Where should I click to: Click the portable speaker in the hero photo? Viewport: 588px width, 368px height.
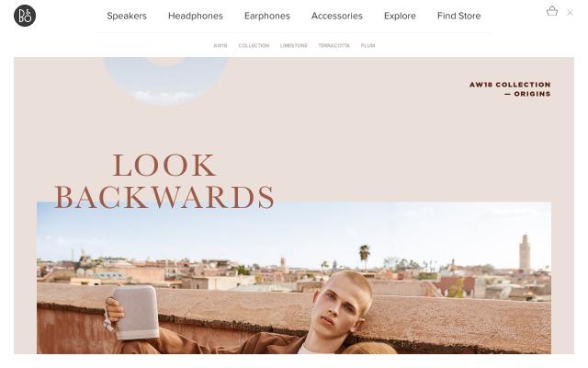tap(137, 313)
